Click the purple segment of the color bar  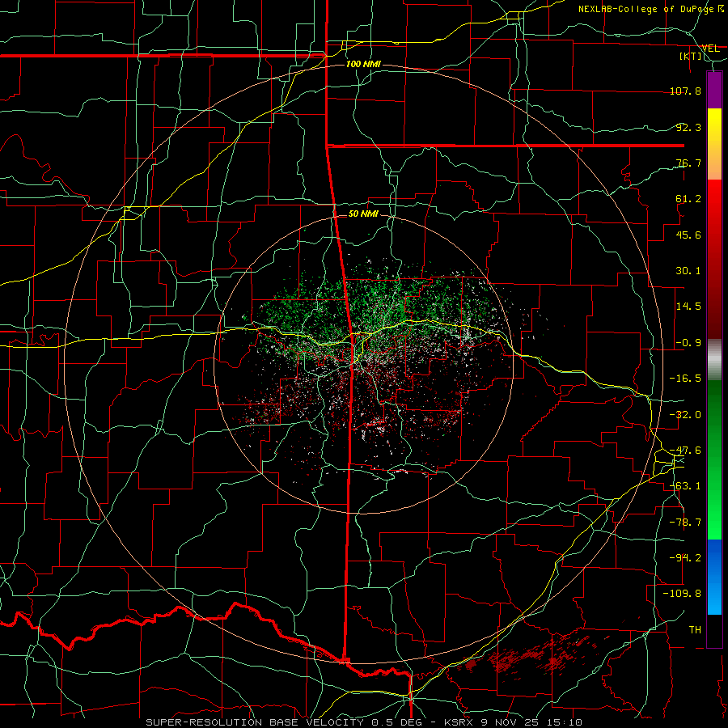(x=714, y=91)
